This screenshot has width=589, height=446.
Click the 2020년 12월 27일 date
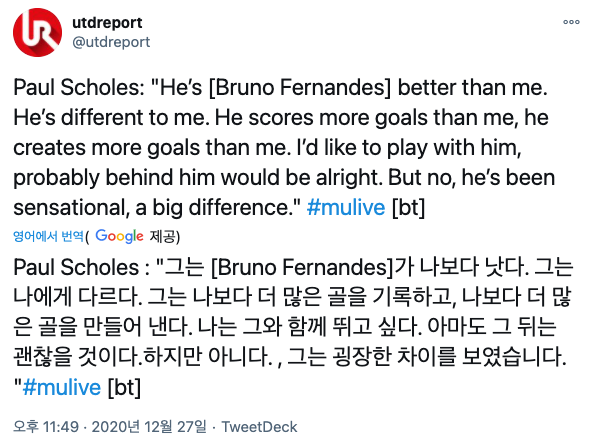[149, 427]
